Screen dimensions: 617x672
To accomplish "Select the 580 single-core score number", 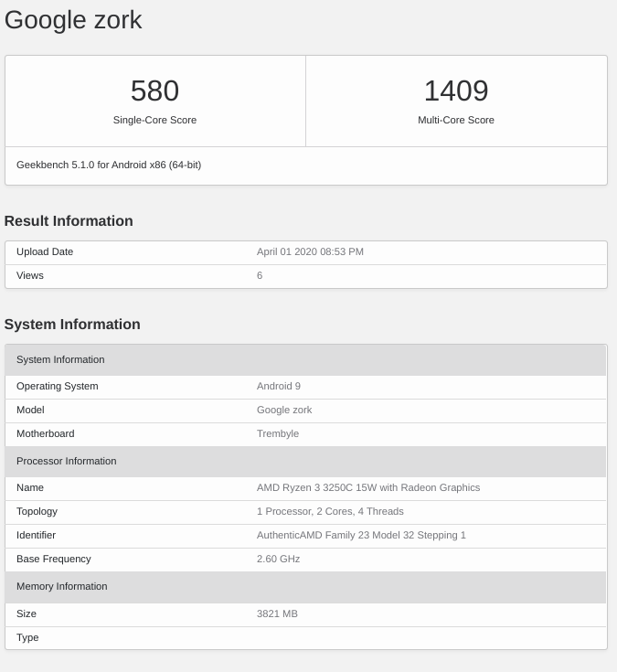I will pos(154,91).
